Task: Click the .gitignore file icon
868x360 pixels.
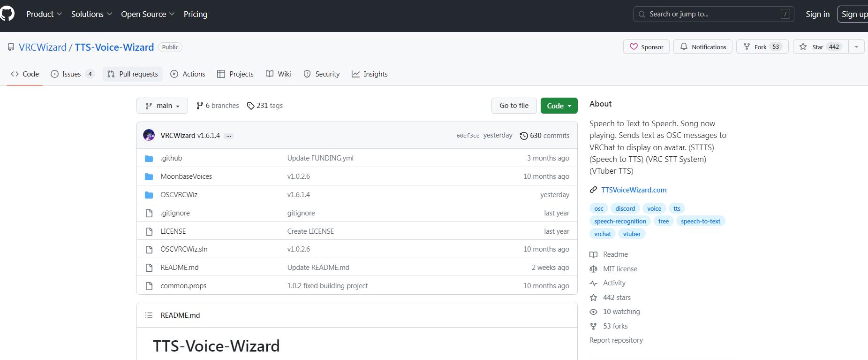Action: (149, 213)
